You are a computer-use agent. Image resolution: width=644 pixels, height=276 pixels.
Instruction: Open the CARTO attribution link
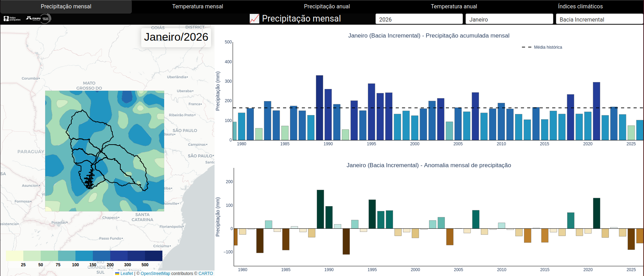click(x=206, y=274)
